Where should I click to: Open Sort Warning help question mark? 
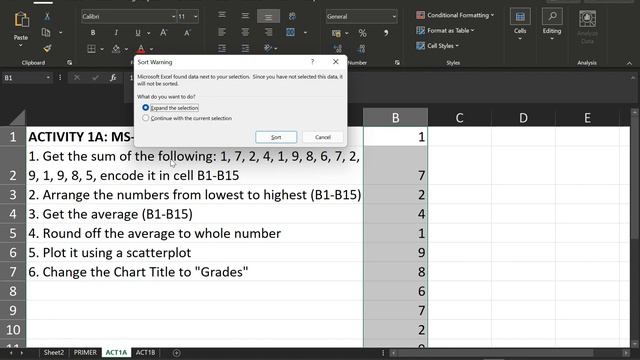tap(313, 62)
